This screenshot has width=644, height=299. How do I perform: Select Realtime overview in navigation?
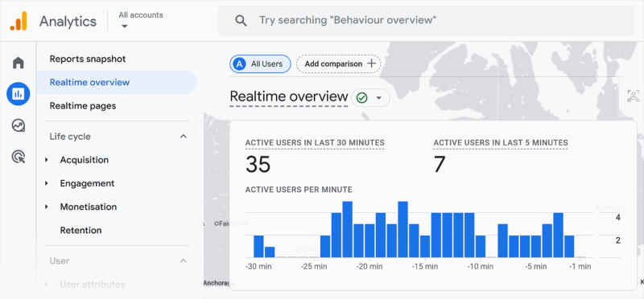tap(116, 83)
